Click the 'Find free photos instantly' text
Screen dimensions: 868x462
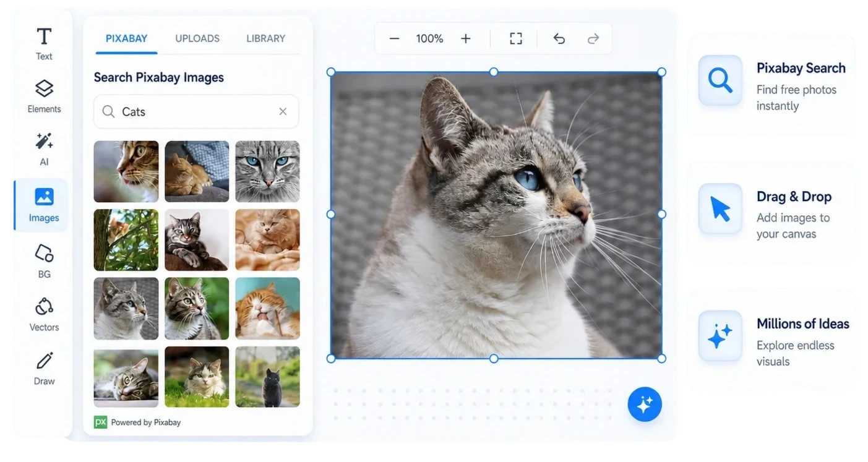(796, 98)
